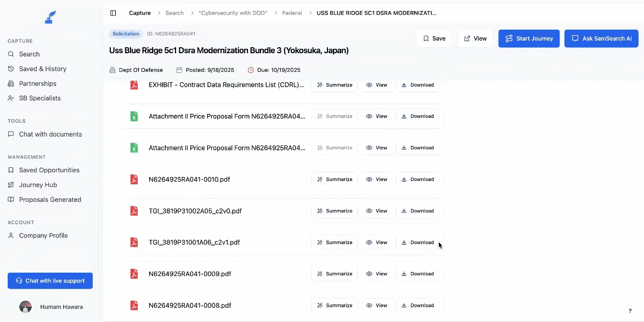Click the Humam Hawara profile avatar
The width and height of the screenshot is (644, 322).
[25, 307]
